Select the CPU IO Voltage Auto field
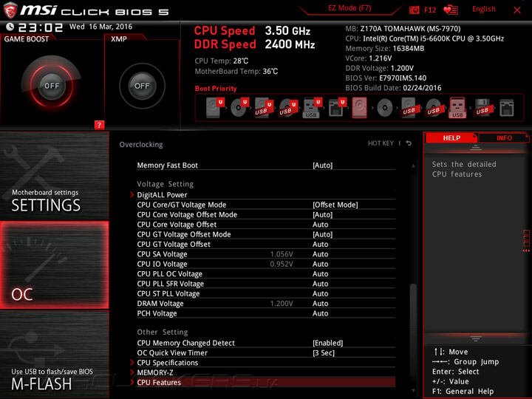The width and height of the screenshot is (532, 399). tap(320, 264)
